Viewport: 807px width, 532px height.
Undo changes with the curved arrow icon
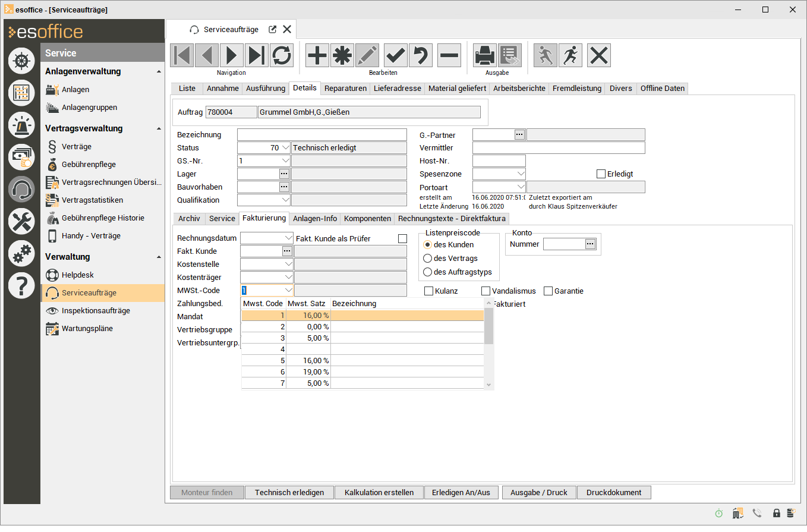[x=421, y=55]
